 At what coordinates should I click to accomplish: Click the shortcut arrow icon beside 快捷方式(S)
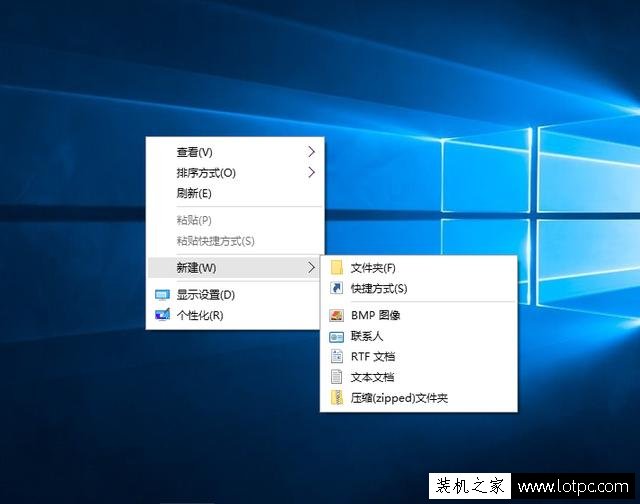point(337,288)
